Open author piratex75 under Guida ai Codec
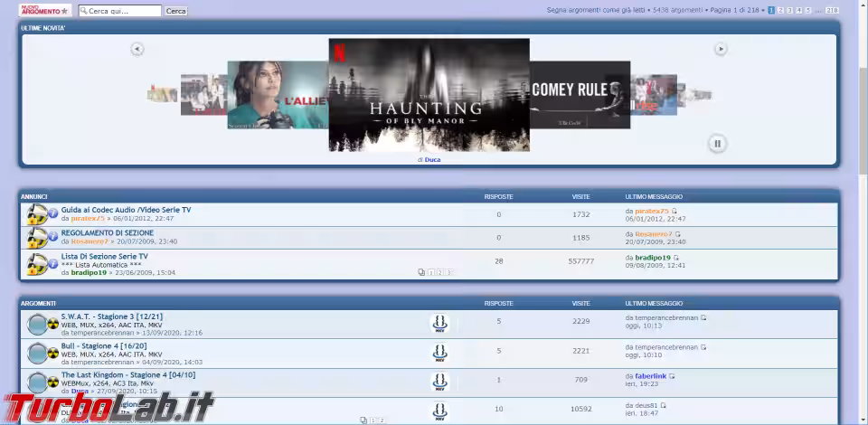Screen dimensions: 868x425 point(88,219)
